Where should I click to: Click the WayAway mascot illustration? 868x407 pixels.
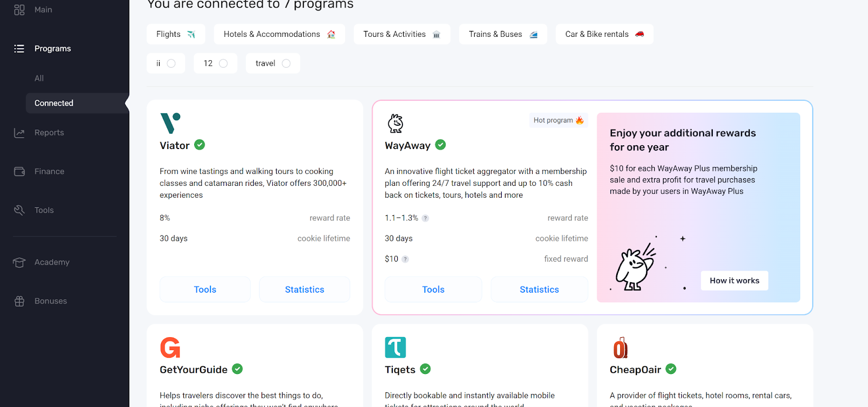(x=635, y=267)
